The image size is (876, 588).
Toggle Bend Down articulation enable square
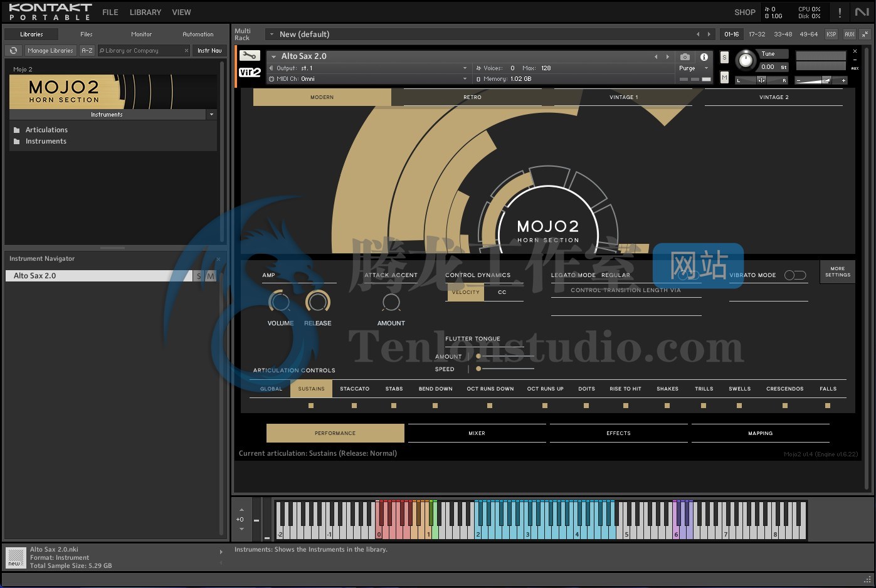pos(435,406)
